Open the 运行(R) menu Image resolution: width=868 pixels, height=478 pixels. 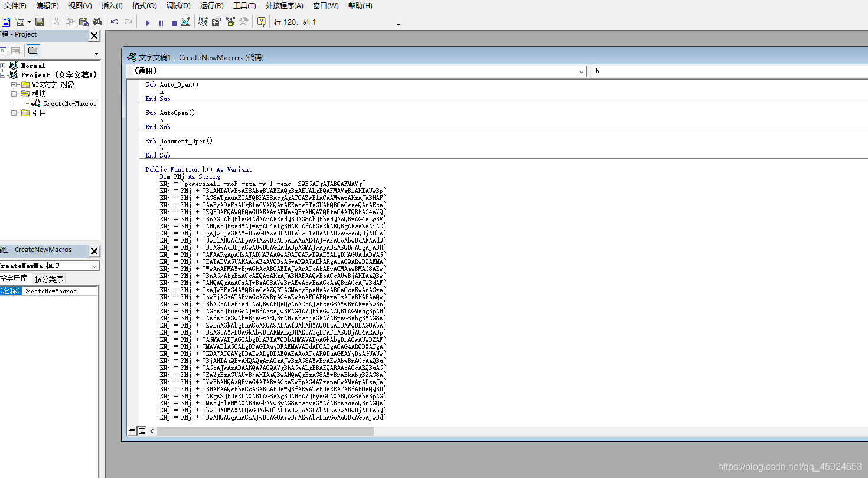pyautogui.click(x=211, y=6)
